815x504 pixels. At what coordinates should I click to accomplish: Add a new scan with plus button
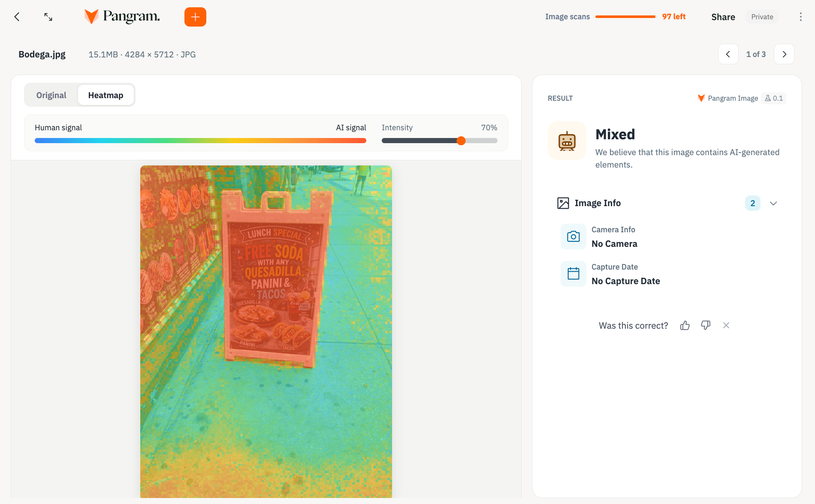195,17
